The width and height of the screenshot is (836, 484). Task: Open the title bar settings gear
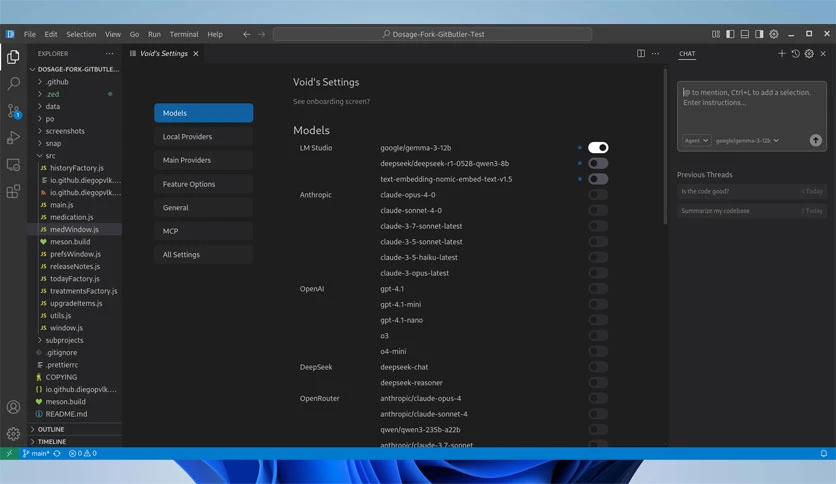(774, 34)
